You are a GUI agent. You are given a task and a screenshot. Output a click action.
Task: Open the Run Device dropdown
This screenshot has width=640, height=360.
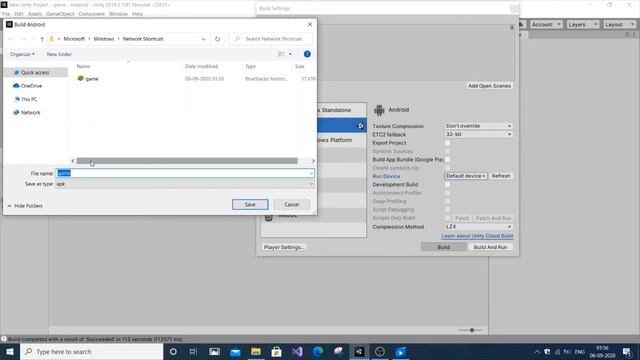point(466,176)
